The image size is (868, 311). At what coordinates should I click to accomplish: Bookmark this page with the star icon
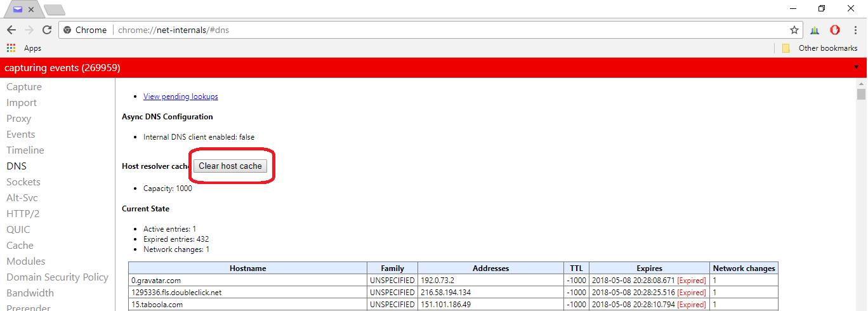794,30
